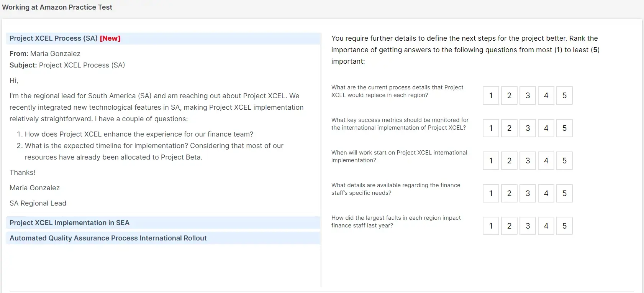Collapse the Project XCEL Process (SA) email
Image resolution: width=644 pixels, height=293 pixels.
pyautogui.click(x=163, y=38)
